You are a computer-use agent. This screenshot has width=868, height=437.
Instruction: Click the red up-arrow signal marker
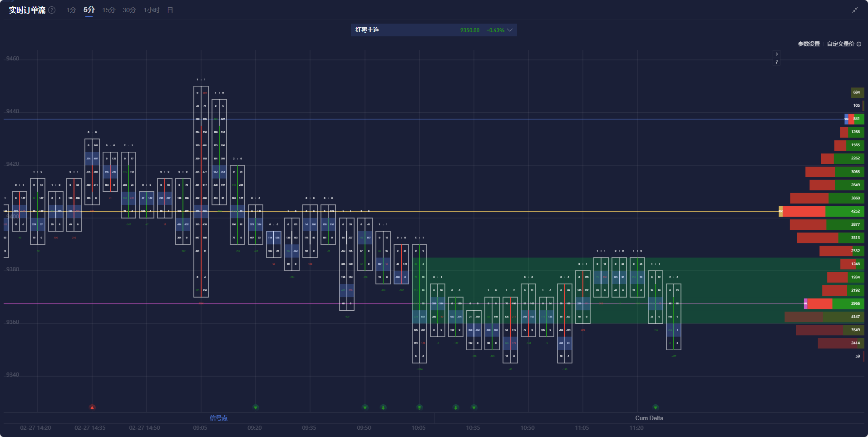(92, 407)
